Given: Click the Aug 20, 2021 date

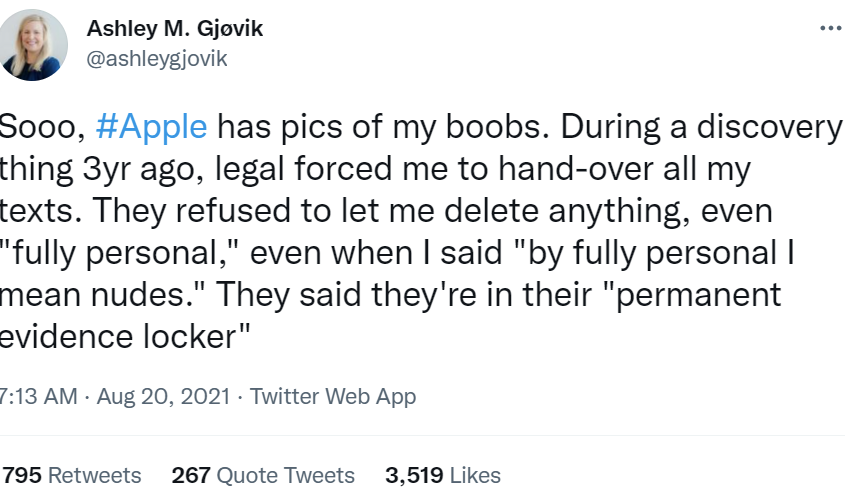Looking at the screenshot, I should coord(162,396).
